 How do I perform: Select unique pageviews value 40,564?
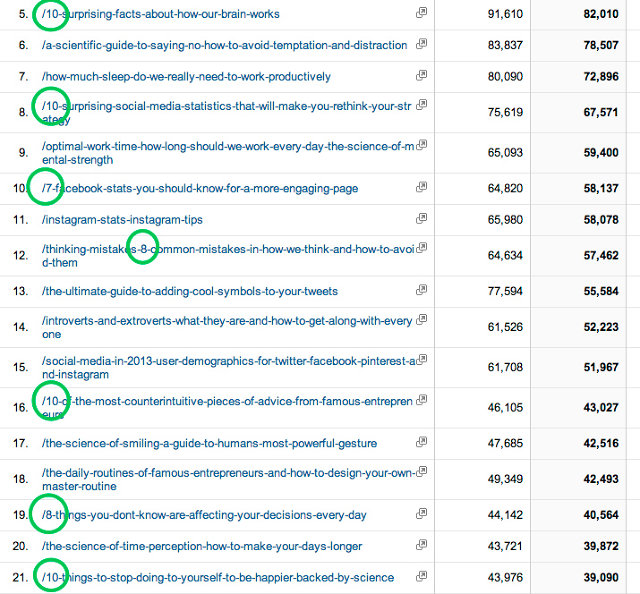pyautogui.click(x=601, y=515)
